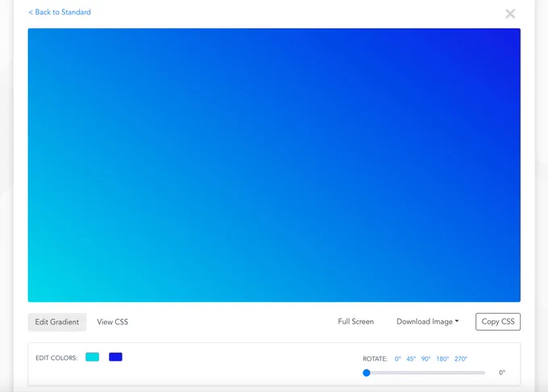
Task: Set rotation to the 180° preset
Action: click(442, 359)
